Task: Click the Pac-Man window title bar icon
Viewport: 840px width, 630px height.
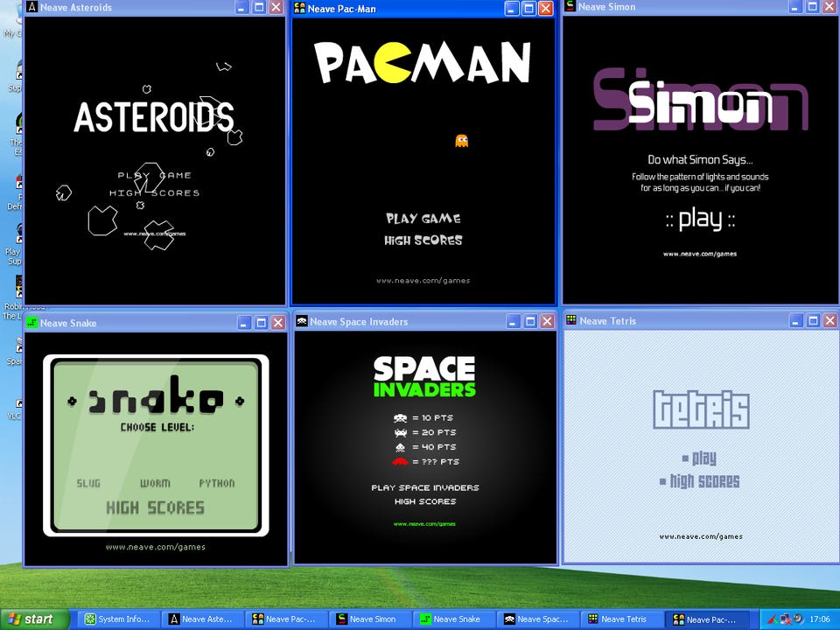Action: 299,8
